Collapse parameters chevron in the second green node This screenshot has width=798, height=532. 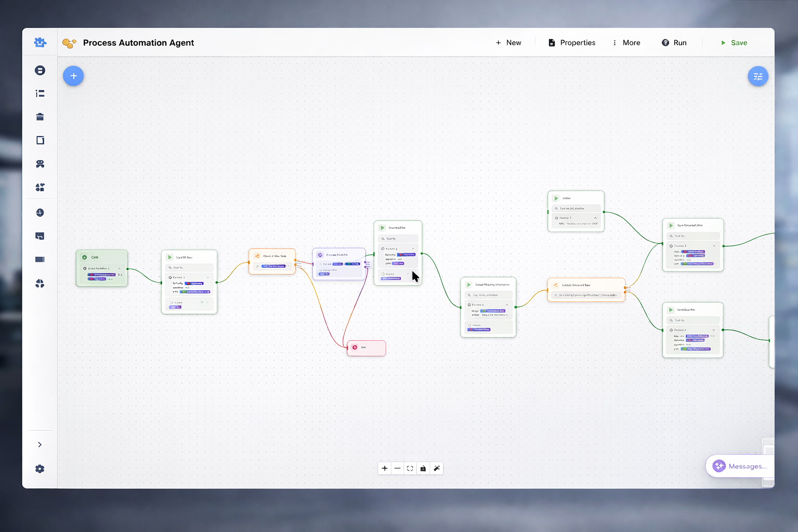208,277
